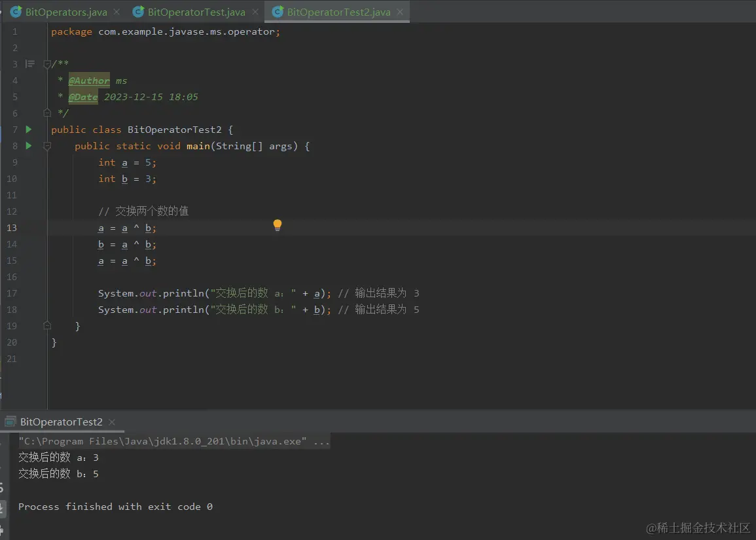Screen dimensions: 756x540
Task: Click the fold end marker at line 19
Action: tap(47, 325)
